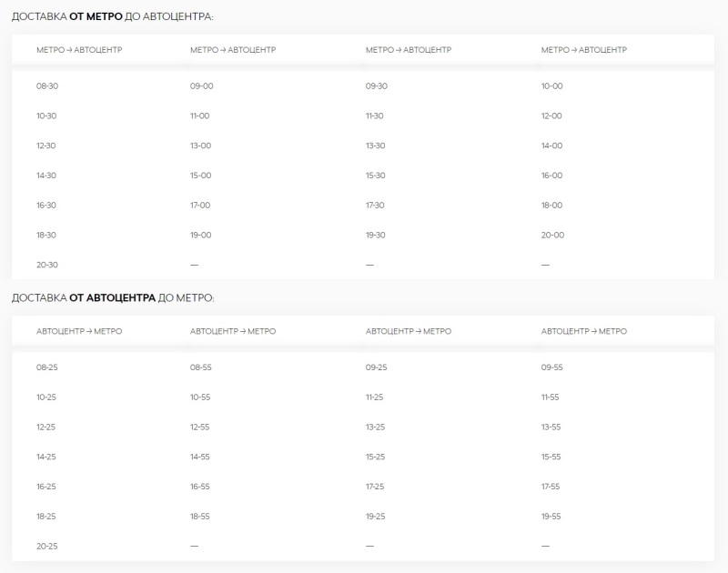Select the 14-00 departure cell
The height and width of the screenshot is (573, 728).
point(551,146)
